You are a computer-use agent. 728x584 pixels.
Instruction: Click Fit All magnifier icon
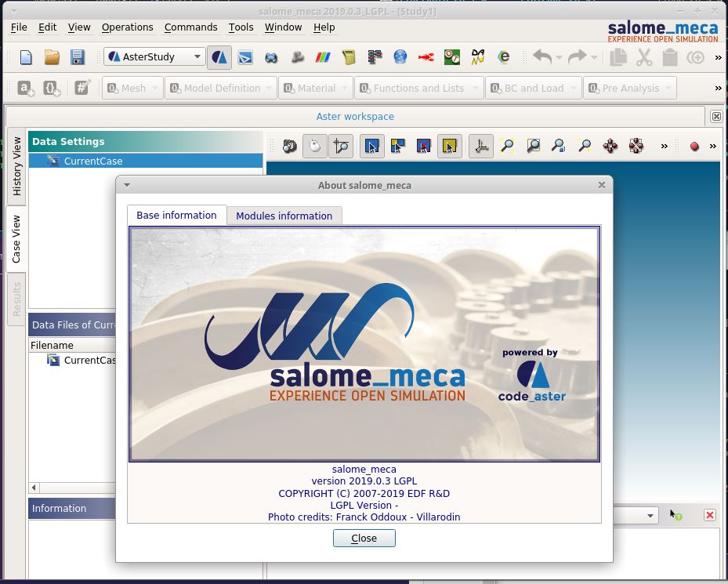(507, 147)
